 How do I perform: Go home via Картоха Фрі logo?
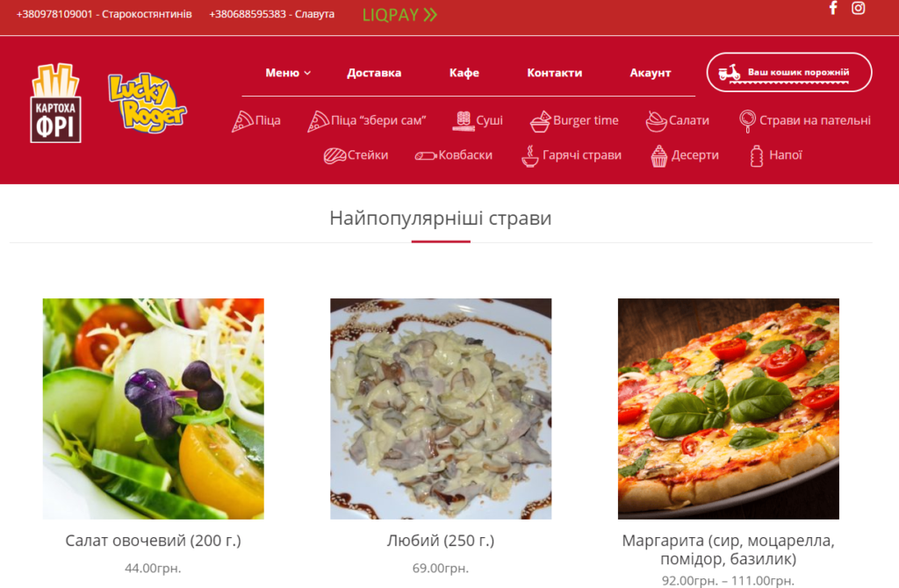pyautogui.click(x=55, y=104)
